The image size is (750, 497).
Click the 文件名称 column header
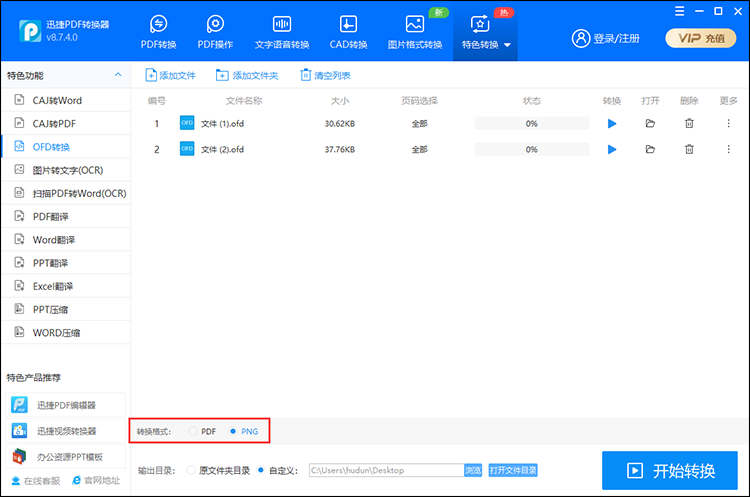pyautogui.click(x=244, y=100)
